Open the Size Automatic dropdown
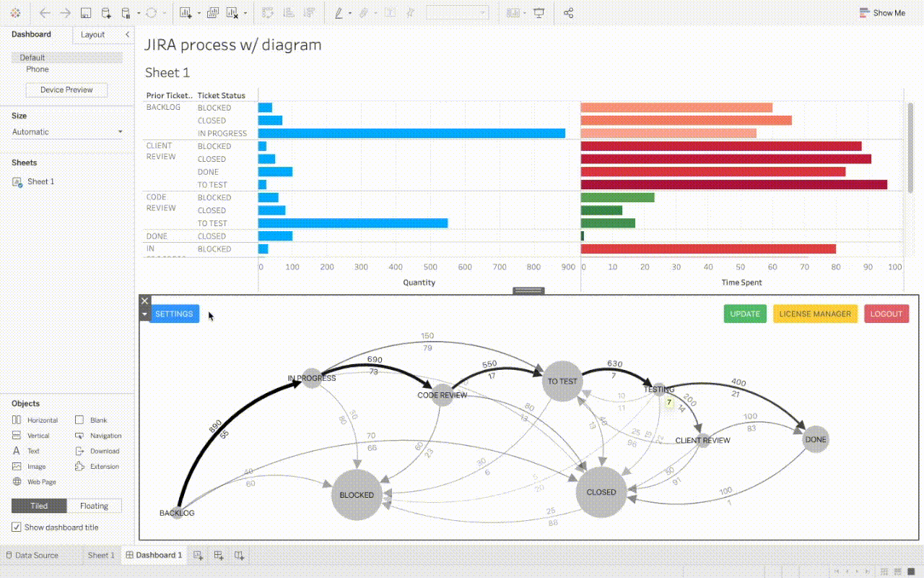Viewport: 924px width, 578px height. [x=67, y=131]
